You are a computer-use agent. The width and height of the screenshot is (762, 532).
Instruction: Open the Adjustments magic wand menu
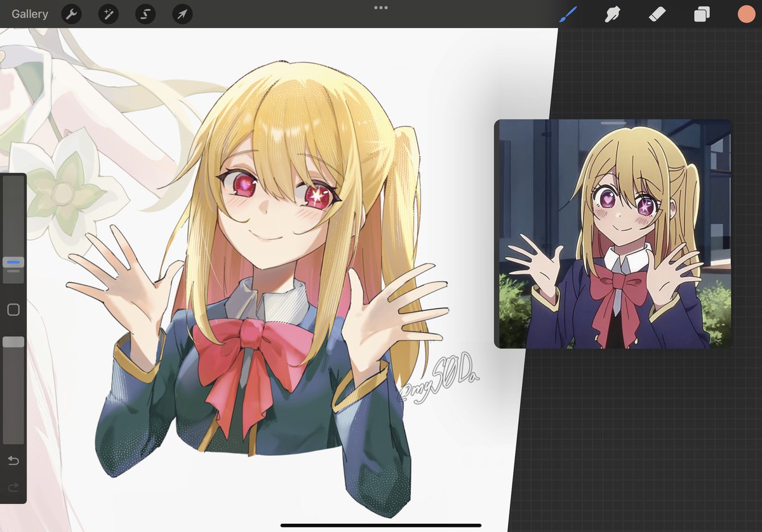click(109, 14)
